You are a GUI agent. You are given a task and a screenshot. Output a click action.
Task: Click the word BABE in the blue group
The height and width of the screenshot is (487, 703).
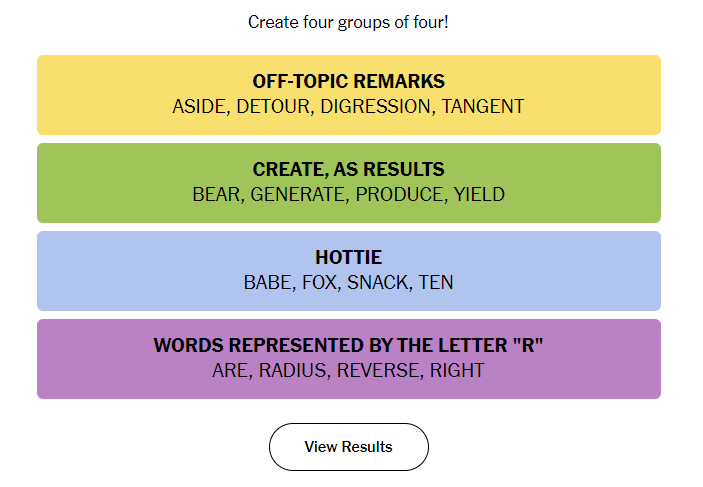(x=268, y=282)
